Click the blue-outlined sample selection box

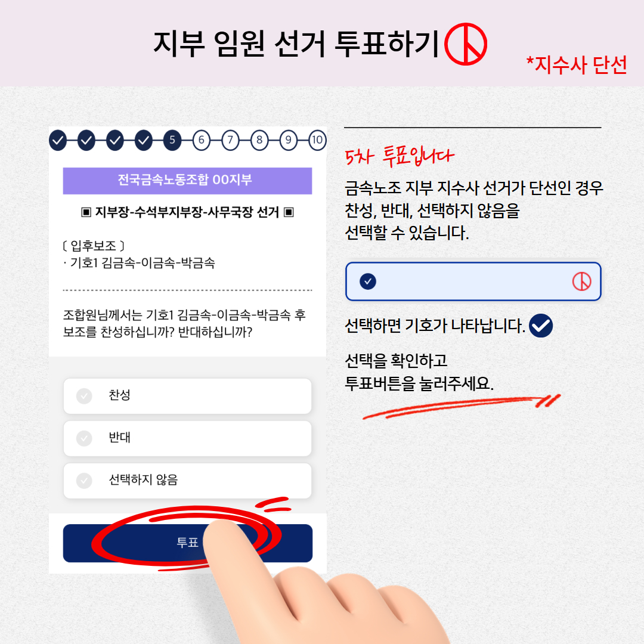tap(473, 281)
